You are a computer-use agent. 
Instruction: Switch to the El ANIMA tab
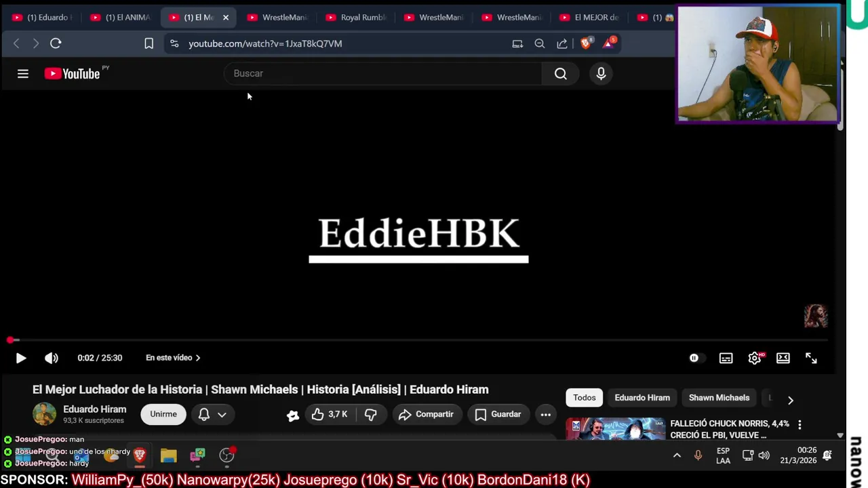121,18
